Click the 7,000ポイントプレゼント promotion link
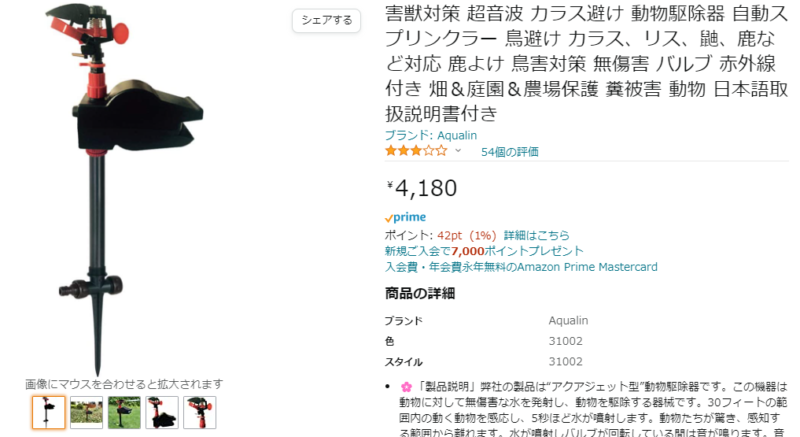Image resolution: width=800 pixels, height=437 pixels. tap(484, 251)
